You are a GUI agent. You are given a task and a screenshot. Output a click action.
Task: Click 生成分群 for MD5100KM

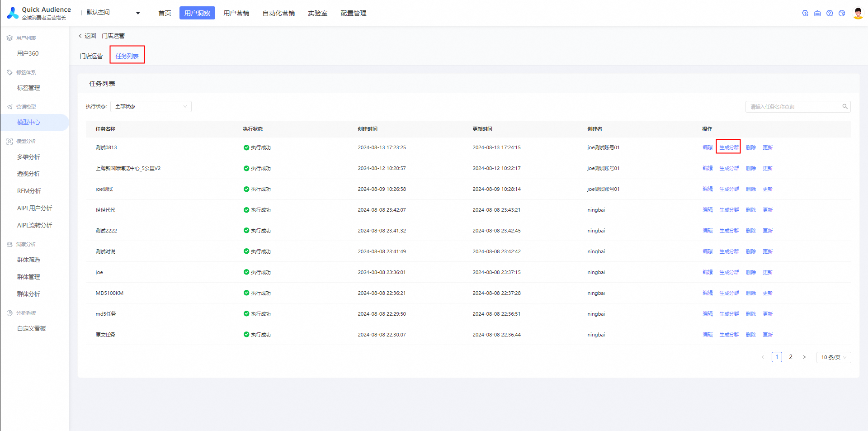pyautogui.click(x=729, y=293)
